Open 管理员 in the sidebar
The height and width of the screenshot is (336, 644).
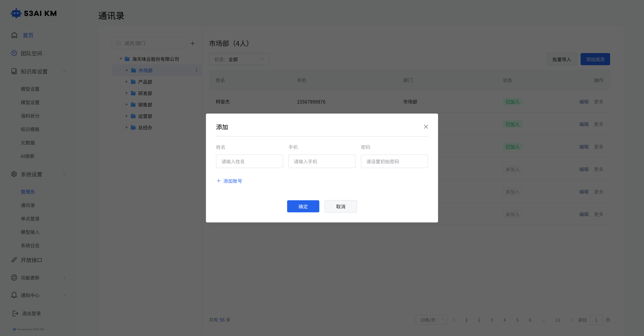(x=28, y=192)
